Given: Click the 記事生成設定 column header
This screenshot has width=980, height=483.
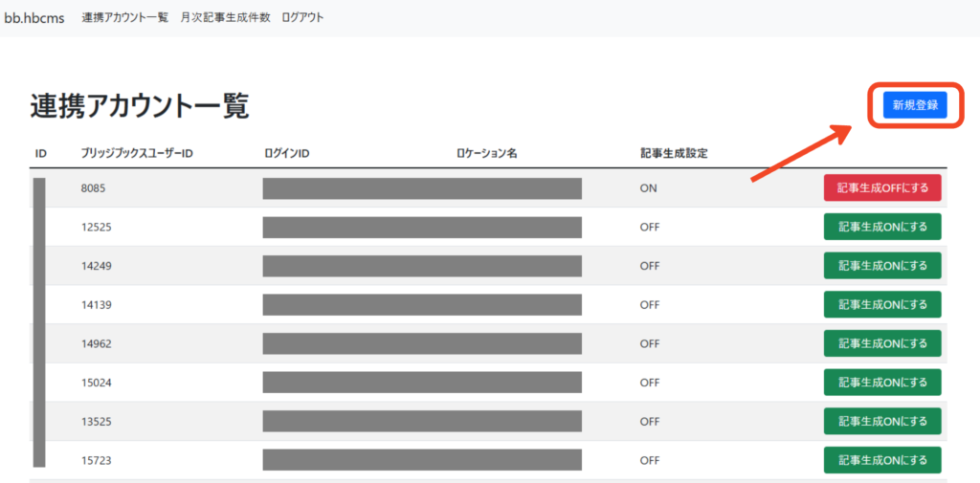Looking at the screenshot, I should [674, 154].
